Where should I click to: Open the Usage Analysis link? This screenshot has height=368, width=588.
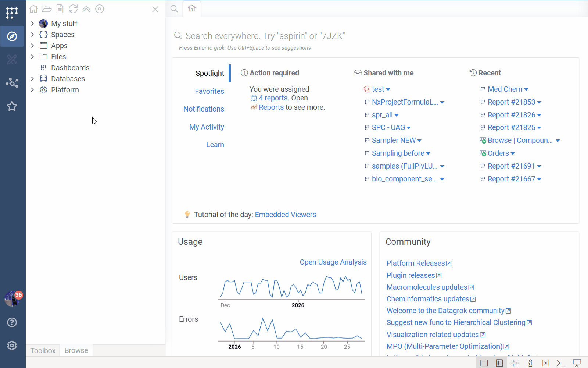point(333,262)
